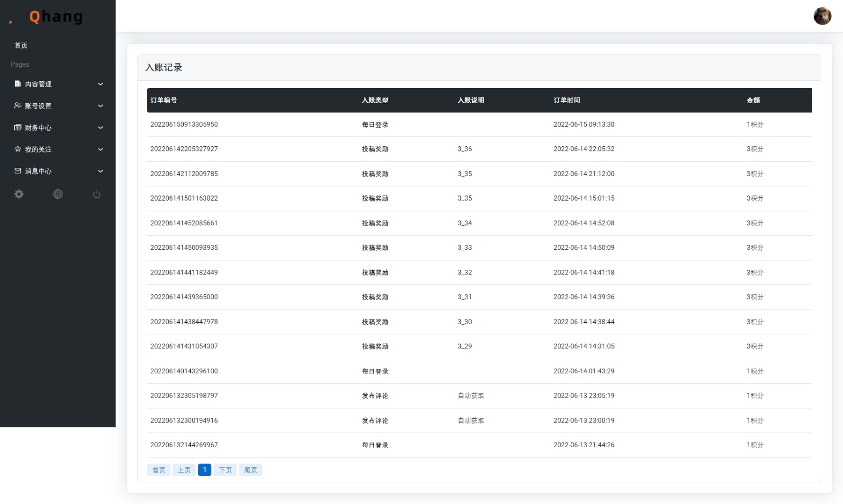
Task: Click the 入账说明 column header
Action: pyautogui.click(x=471, y=100)
